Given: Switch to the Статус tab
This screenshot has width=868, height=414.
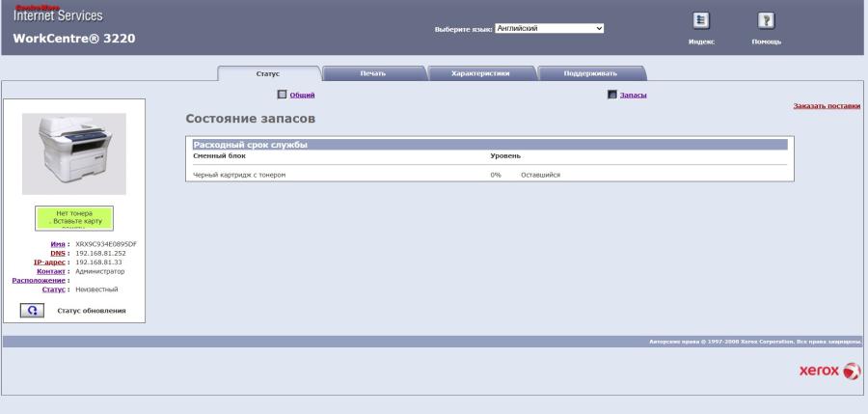Looking at the screenshot, I should tap(268, 73).
